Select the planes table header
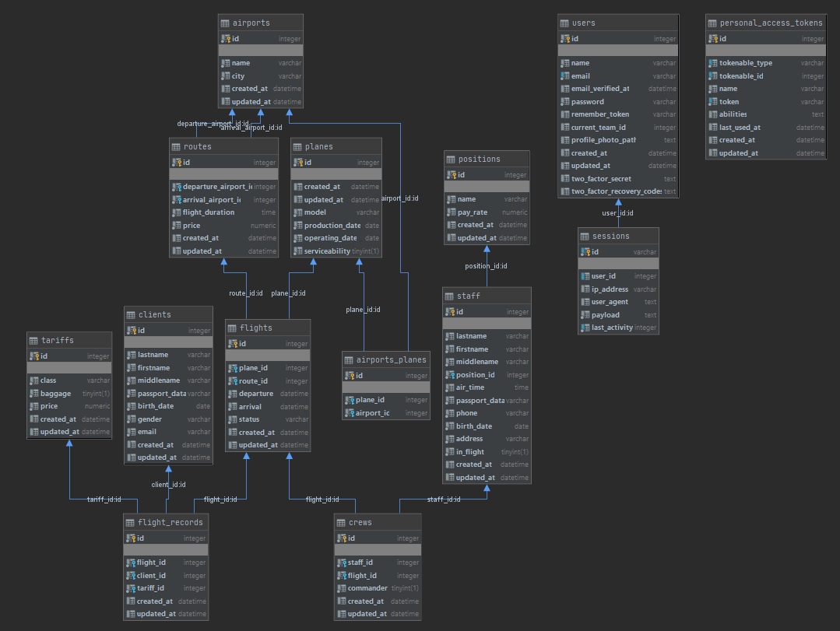This screenshot has height=631, width=840. tap(318, 146)
